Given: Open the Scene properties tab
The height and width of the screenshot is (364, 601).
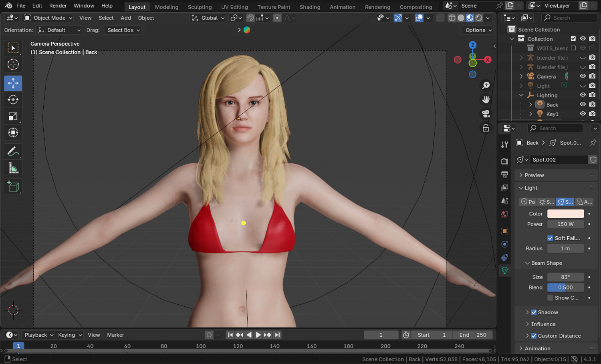Looking at the screenshot, I should [505, 201].
